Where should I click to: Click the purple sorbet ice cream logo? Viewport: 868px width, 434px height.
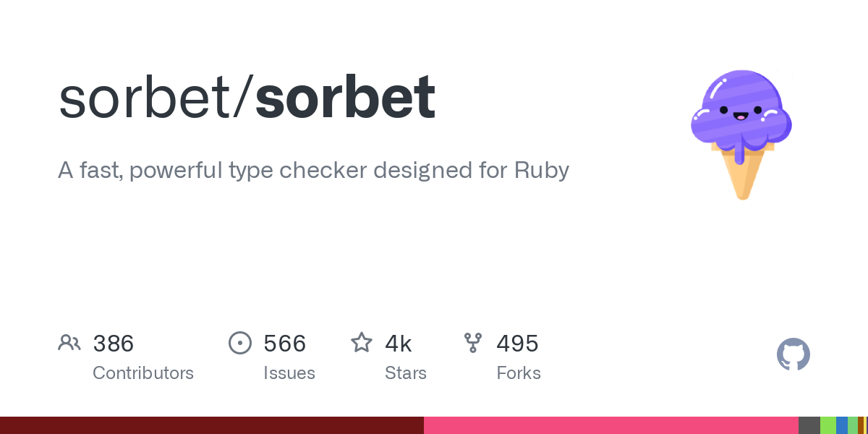pyautogui.click(x=741, y=135)
